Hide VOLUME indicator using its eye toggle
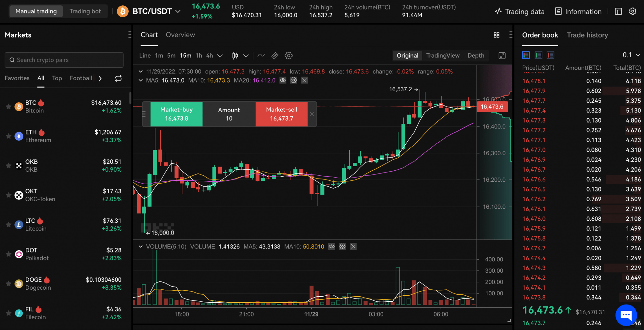The height and width of the screenshot is (330, 644). [x=332, y=247]
